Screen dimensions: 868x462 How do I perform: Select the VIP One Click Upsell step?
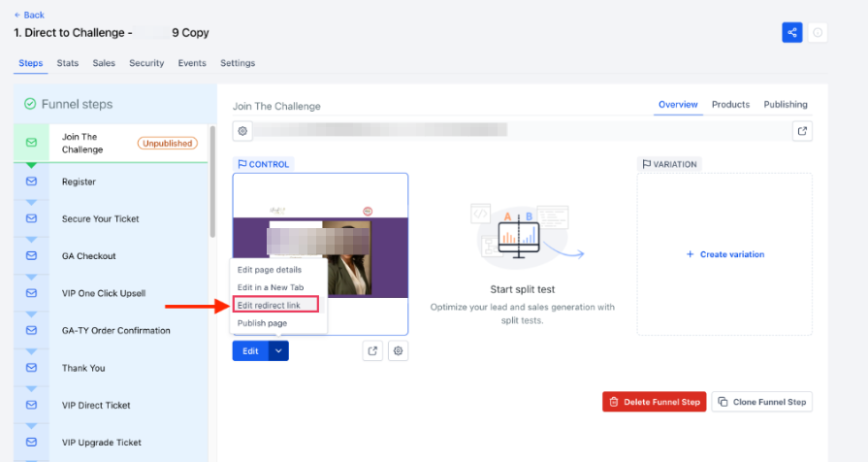pos(111,293)
